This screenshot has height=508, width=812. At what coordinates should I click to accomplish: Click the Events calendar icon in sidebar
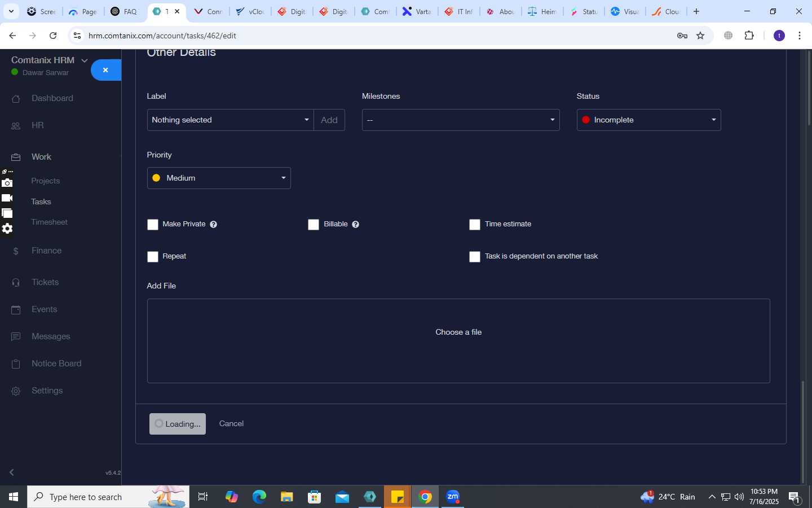pos(16,310)
